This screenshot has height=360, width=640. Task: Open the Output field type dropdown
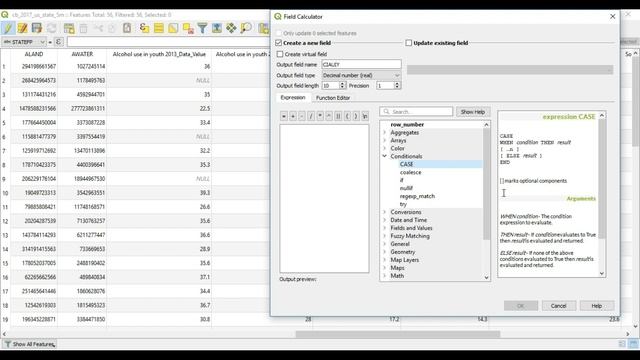pos(361,76)
